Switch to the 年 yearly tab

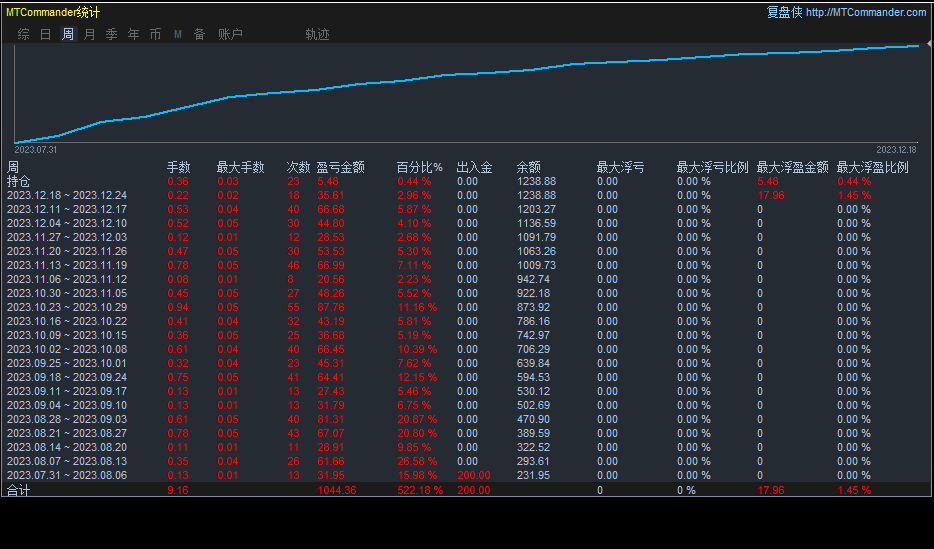tap(133, 35)
